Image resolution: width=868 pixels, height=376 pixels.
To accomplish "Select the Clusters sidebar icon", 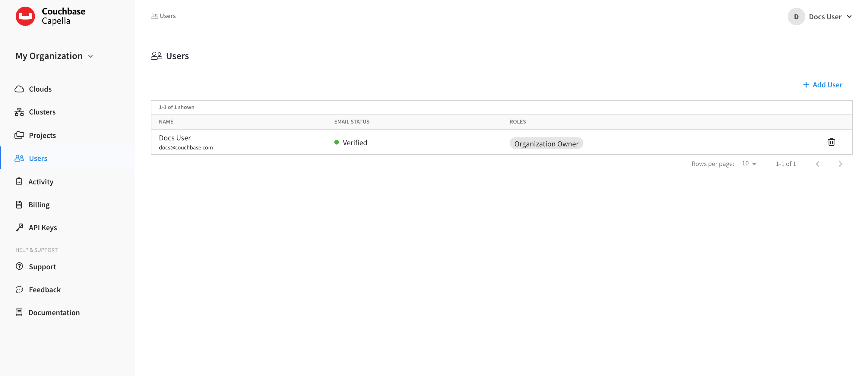I will tap(19, 112).
